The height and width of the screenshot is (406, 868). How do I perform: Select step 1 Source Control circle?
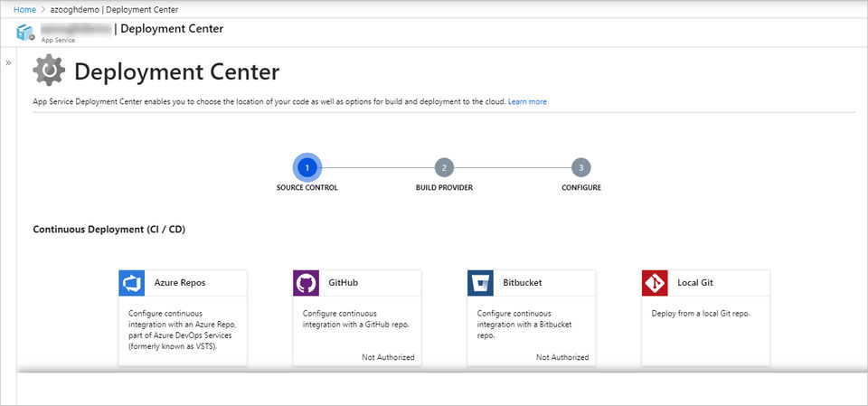(x=307, y=167)
